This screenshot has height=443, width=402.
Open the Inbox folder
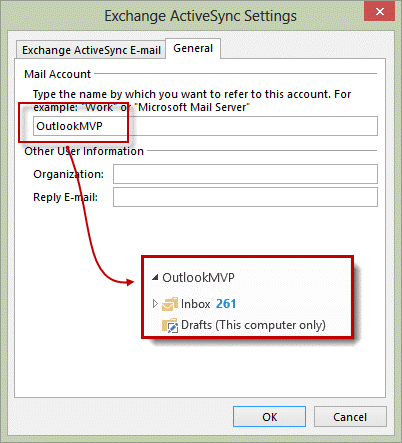[x=196, y=304]
